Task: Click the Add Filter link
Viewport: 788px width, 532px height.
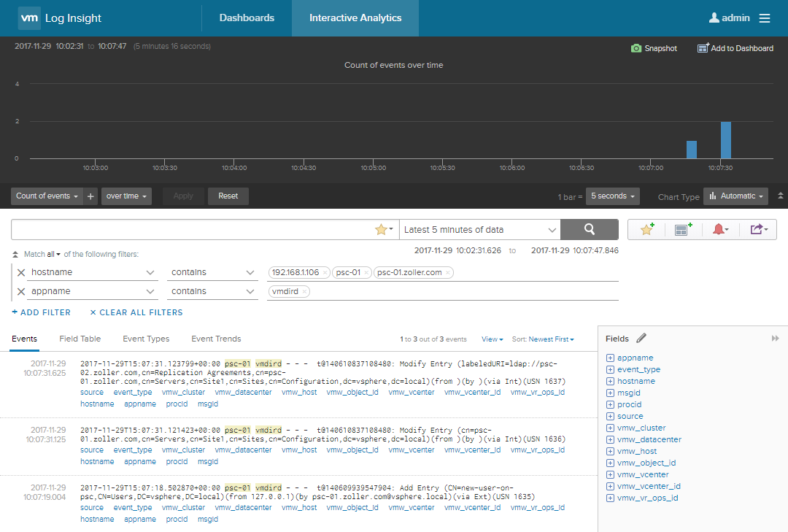Action: tap(42, 312)
